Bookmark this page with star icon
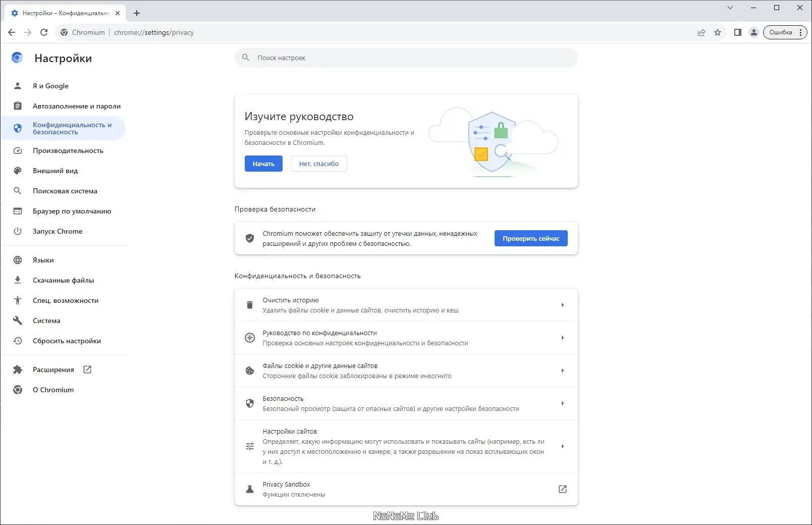This screenshot has width=812, height=525. click(x=718, y=32)
